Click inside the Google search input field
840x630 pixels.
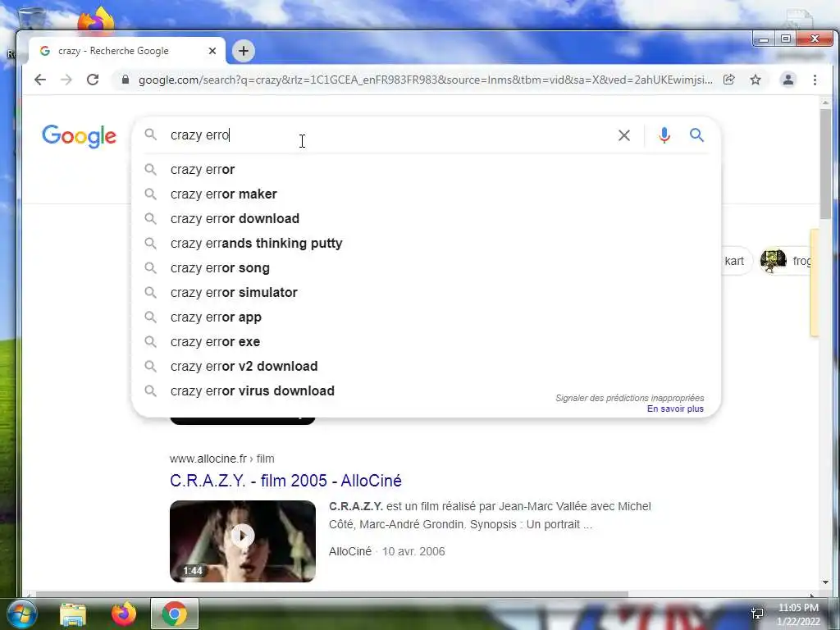point(391,135)
